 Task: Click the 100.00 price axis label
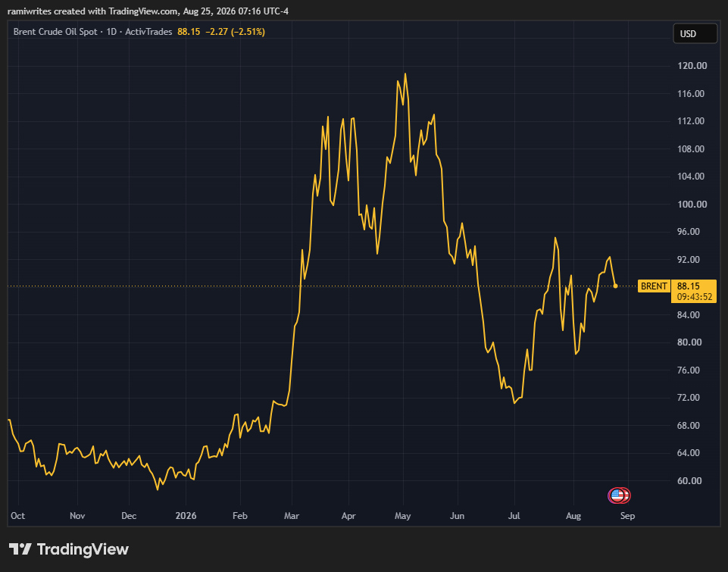pos(692,204)
